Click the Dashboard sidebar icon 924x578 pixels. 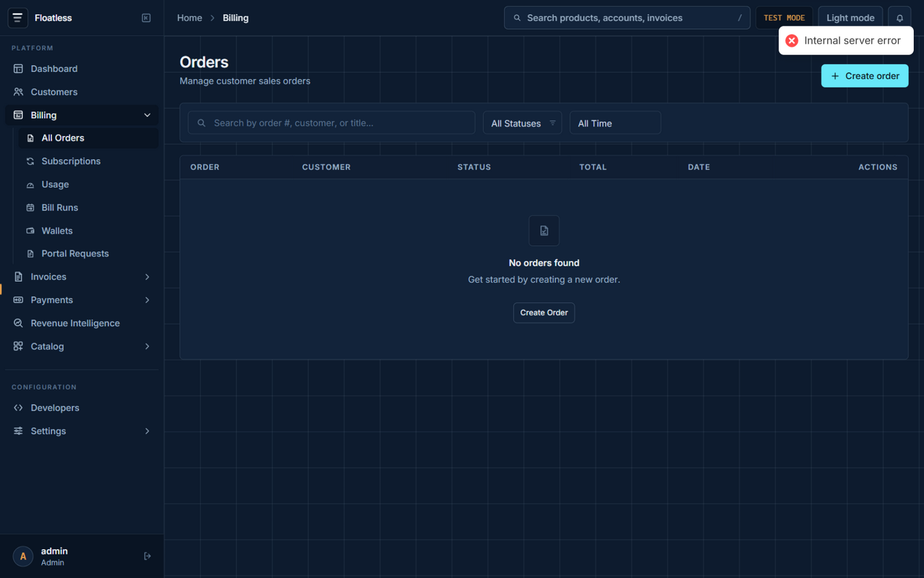(x=18, y=69)
